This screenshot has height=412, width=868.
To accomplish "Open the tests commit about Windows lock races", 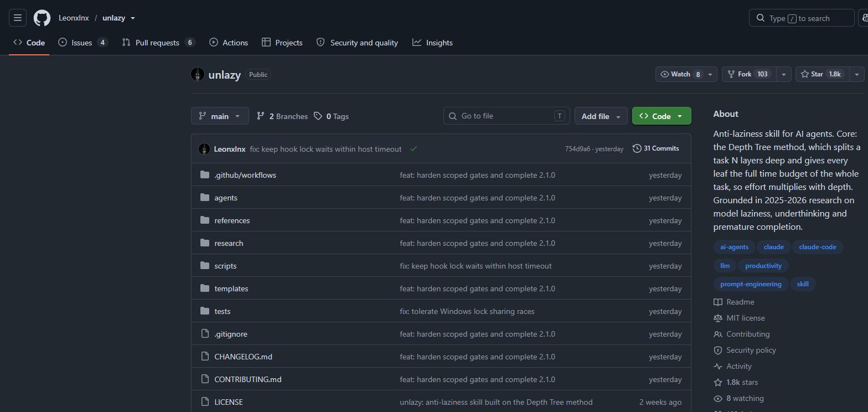I will [467, 311].
